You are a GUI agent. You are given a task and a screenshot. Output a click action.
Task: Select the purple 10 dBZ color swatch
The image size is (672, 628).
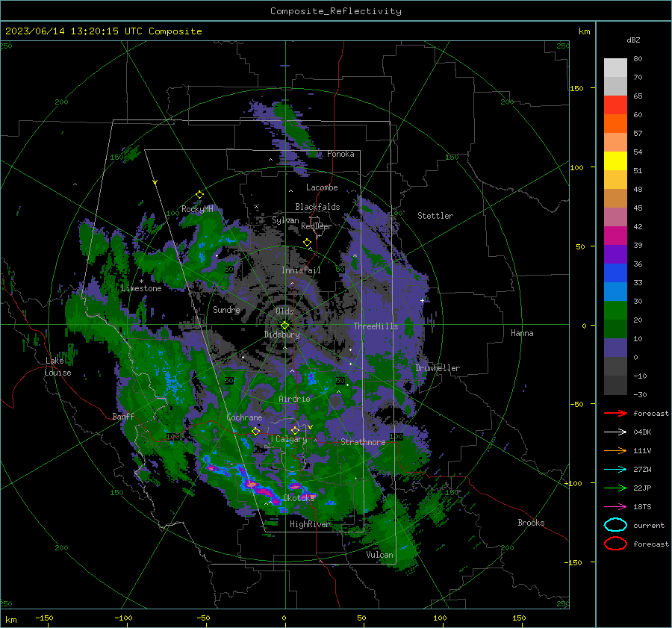[x=615, y=347]
